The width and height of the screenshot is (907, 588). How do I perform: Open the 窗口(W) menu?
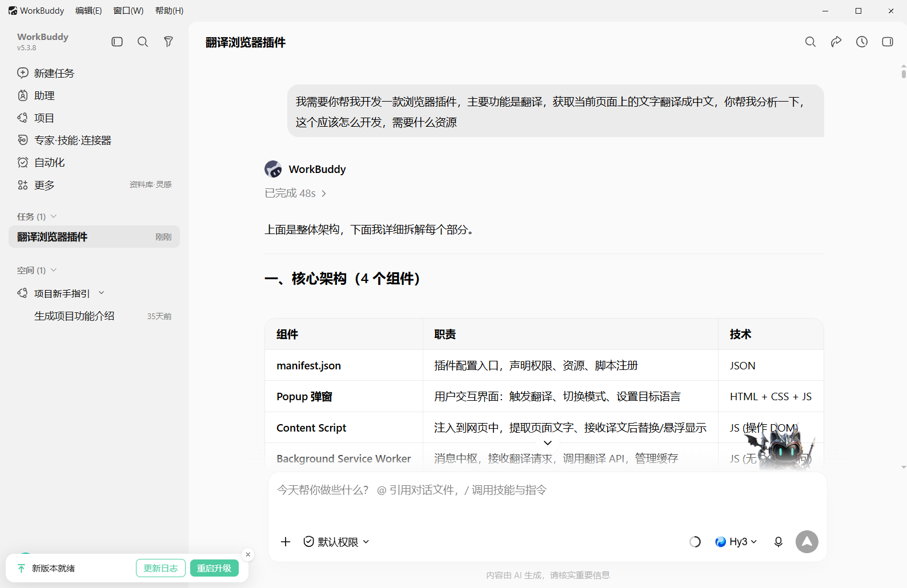coord(129,10)
